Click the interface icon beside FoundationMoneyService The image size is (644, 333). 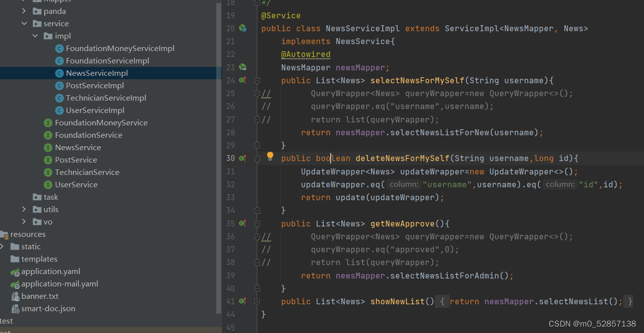pyautogui.click(x=47, y=122)
